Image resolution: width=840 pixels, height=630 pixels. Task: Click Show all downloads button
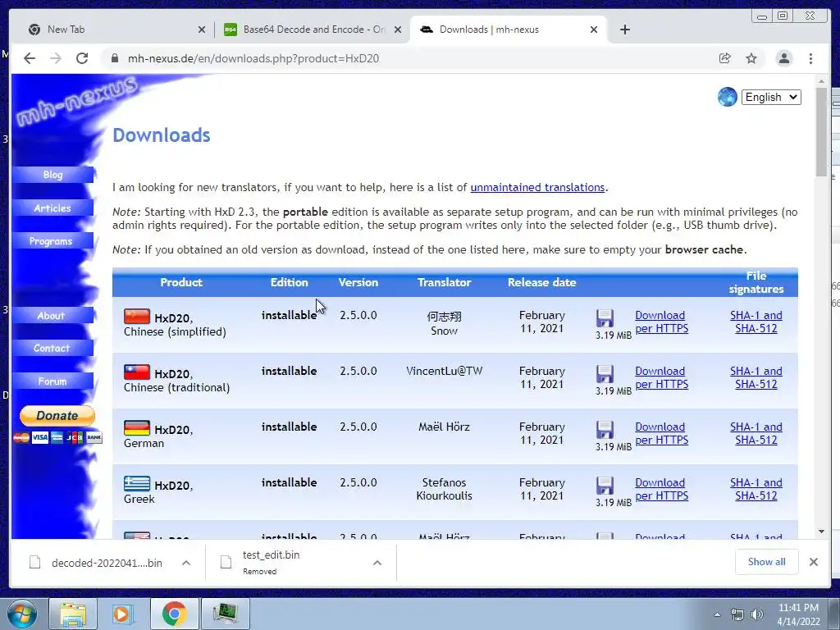[767, 561]
